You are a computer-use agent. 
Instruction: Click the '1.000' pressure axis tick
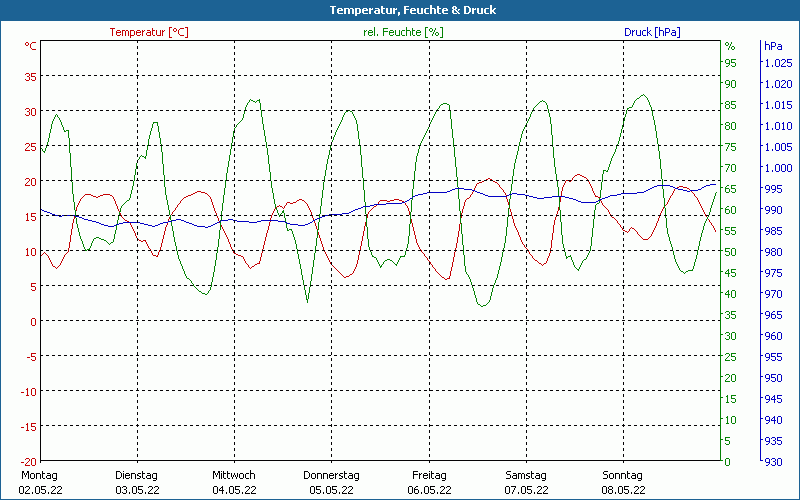click(778, 168)
